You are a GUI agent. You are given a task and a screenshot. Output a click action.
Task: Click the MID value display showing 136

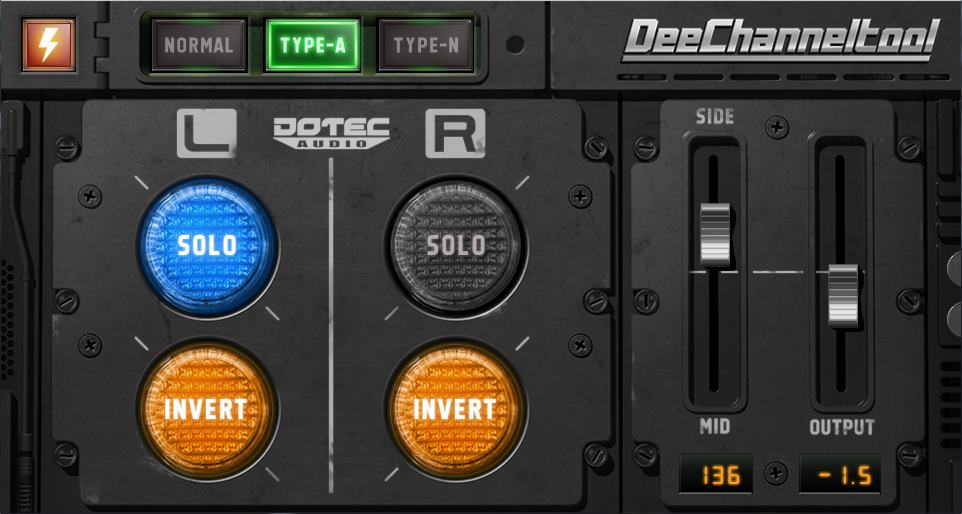715,475
